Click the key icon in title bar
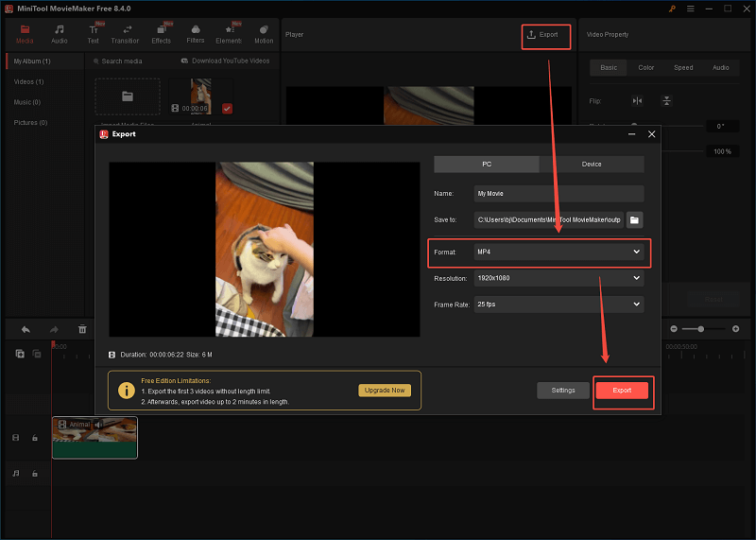This screenshot has height=540, width=756. (x=672, y=9)
